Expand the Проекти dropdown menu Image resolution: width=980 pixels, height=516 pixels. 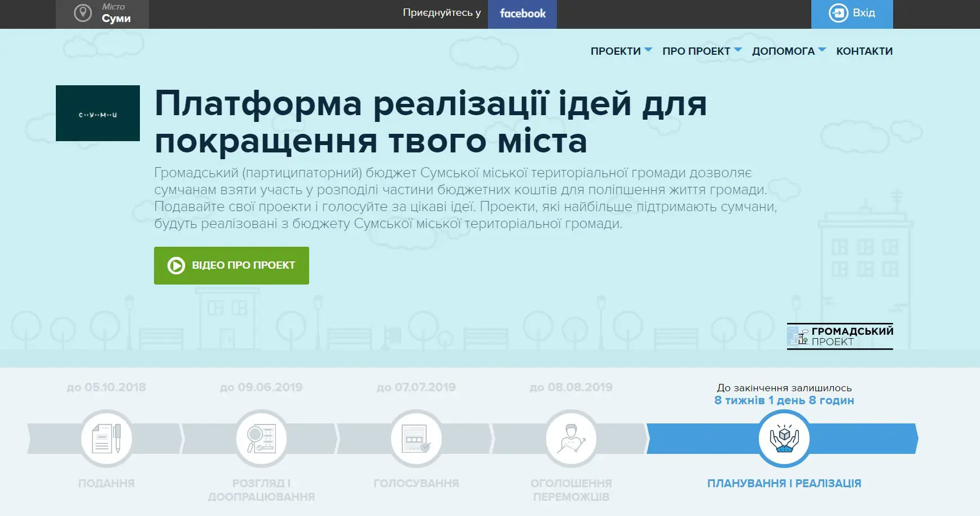pos(621,51)
